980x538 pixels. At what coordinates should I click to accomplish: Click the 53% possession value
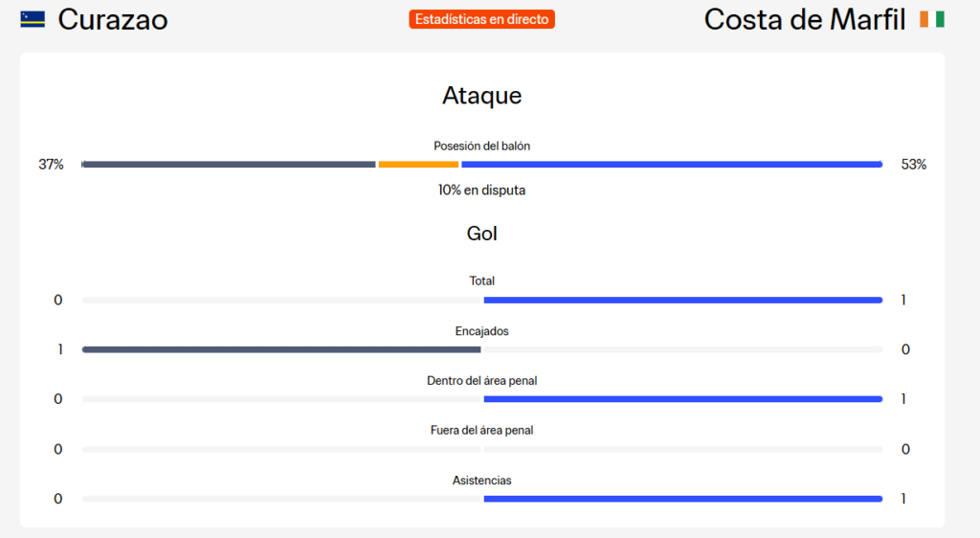(914, 165)
